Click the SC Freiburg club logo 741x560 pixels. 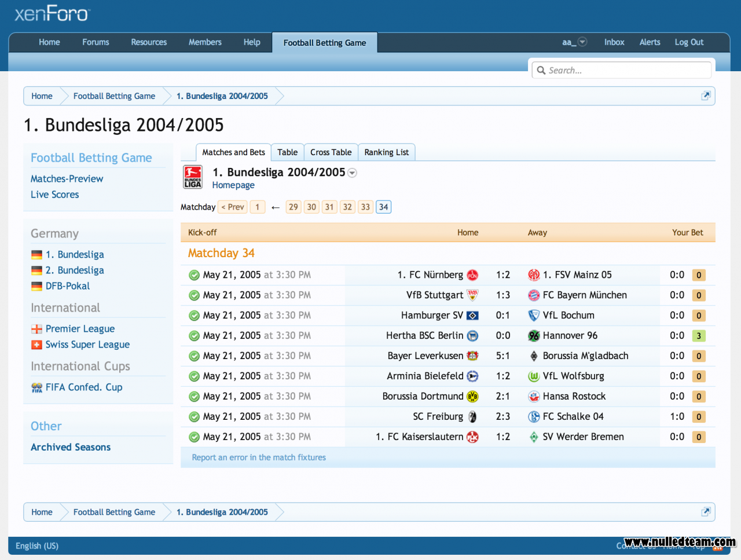[472, 417]
